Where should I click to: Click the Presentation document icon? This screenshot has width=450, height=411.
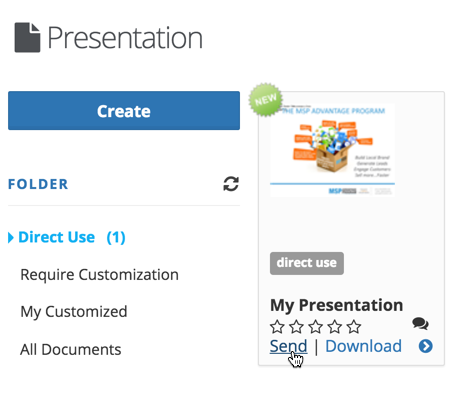coord(27,37)
